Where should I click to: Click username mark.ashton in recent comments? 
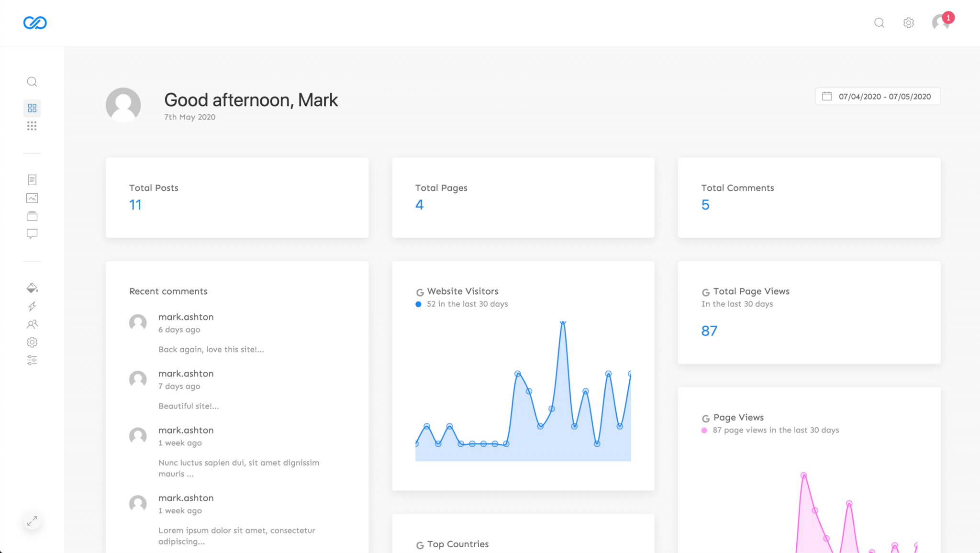pos(186,317)
